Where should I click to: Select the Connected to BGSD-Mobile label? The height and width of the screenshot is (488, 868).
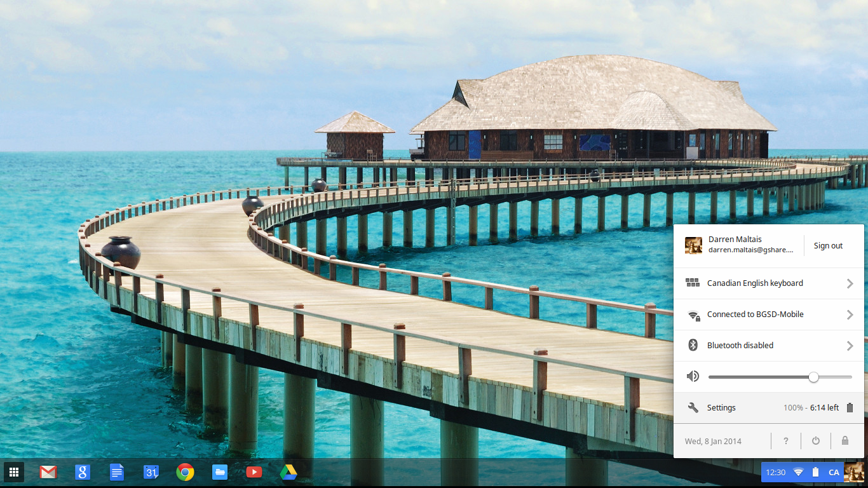[x=756, y=315]
